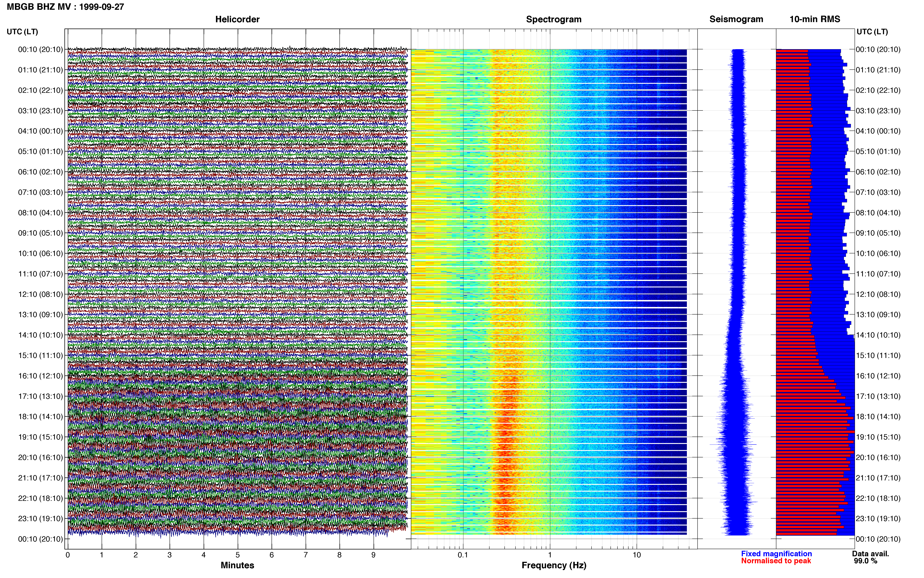The image size is (924, 578).
Task: Click tick label 0 on the Minutes axis
Action: pyautogui.click(x=68, y=555)
